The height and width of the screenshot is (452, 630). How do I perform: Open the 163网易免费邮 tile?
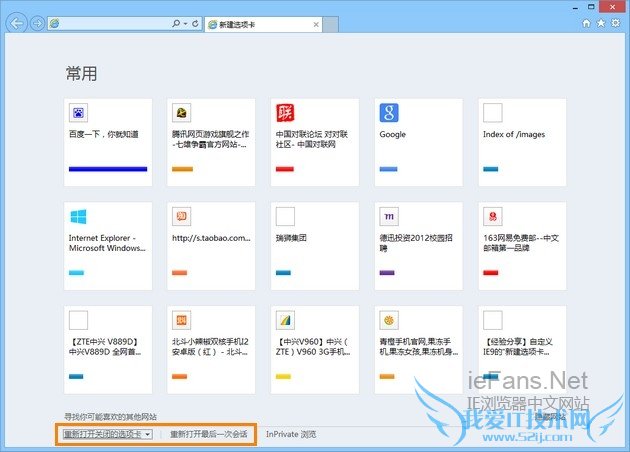click(522, 246)
